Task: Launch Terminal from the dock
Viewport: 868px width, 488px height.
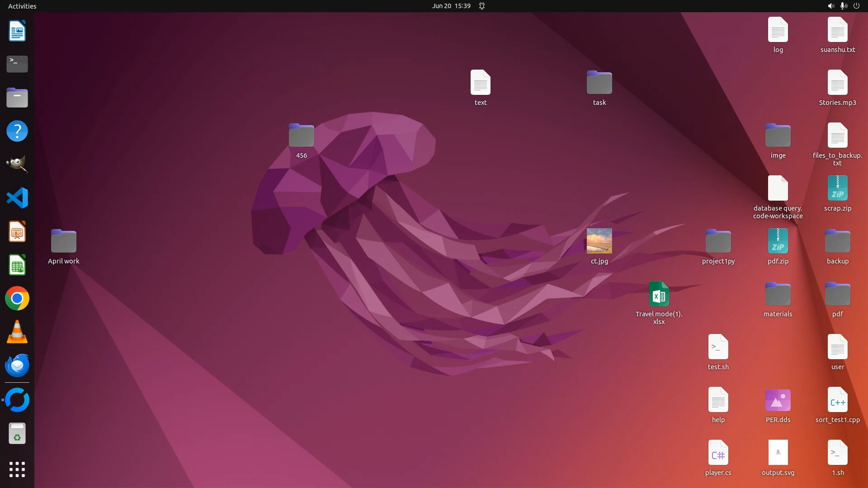Action: tap(17, 64)
